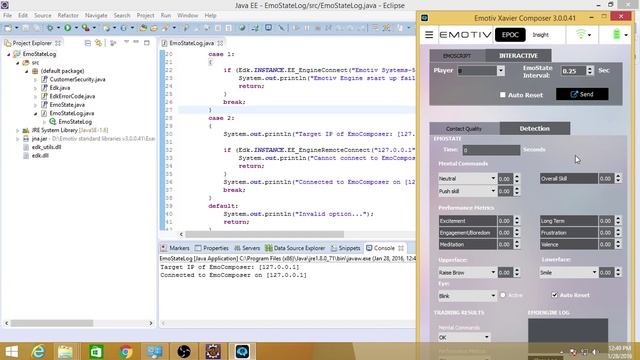Click the EmoState Time input field

point(491,150)
